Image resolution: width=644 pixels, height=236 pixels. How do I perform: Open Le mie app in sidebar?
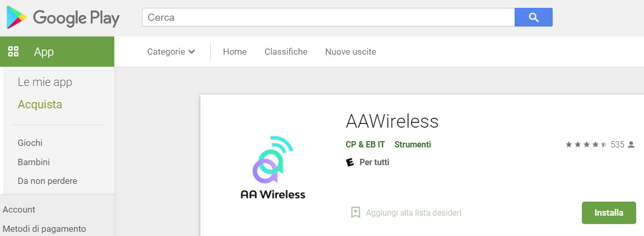(x=45, y=82)
